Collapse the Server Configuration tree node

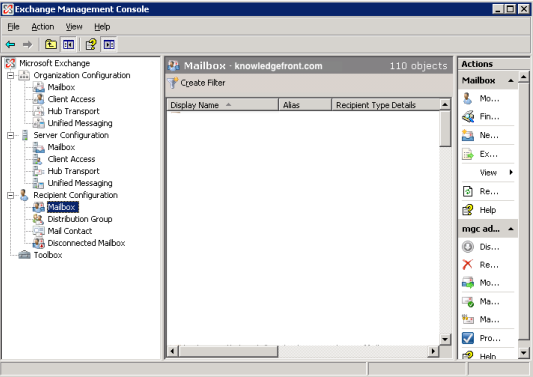tap(11, 135)
